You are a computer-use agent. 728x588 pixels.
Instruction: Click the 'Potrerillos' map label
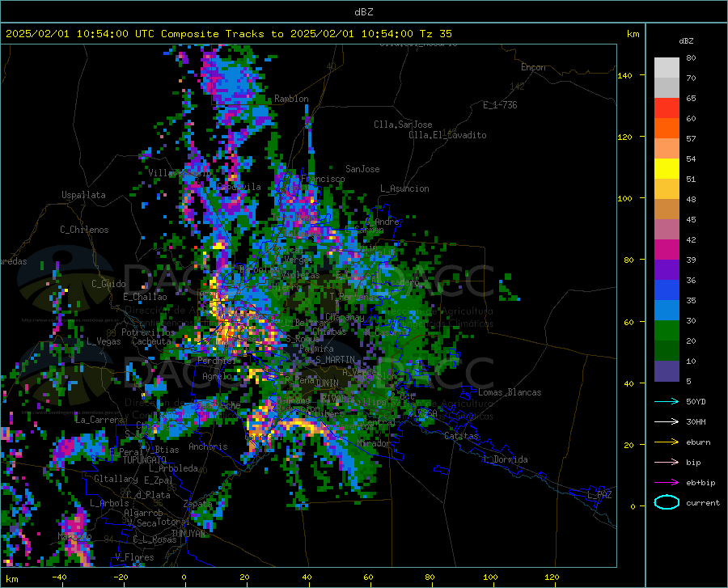pyautogui.click(x=148, y=332)
